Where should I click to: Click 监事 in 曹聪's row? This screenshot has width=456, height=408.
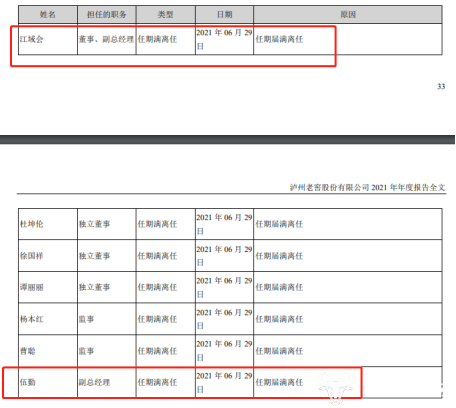(86, 351)
